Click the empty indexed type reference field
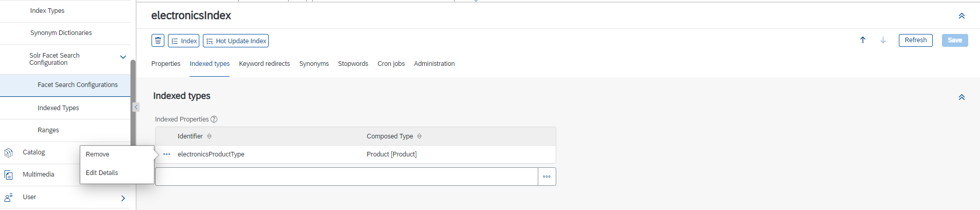 pyautogui.click(x=347, y=177)
